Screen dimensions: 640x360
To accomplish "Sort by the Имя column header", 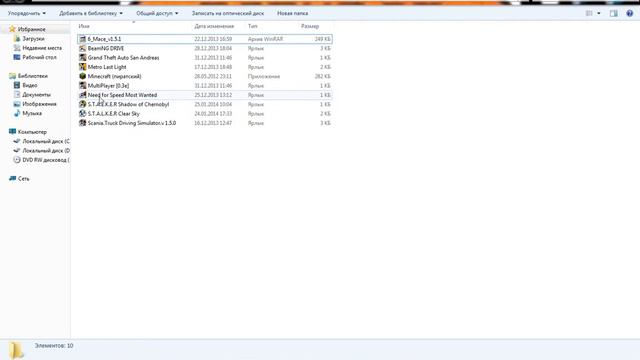I will (x=84, y=26).
